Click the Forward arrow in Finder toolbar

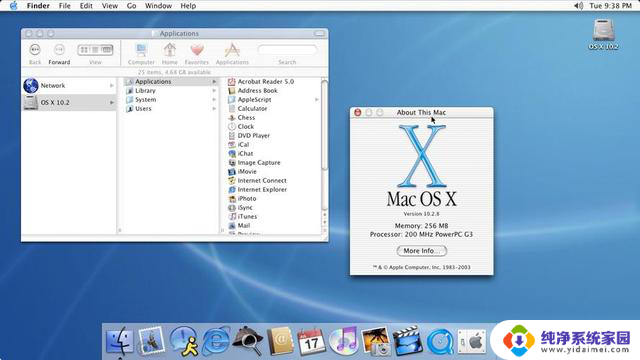click(59, 50)
